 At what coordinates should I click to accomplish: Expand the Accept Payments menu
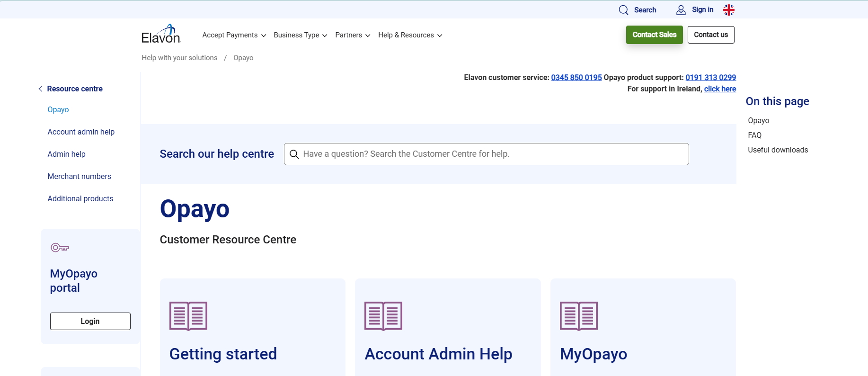234,35
